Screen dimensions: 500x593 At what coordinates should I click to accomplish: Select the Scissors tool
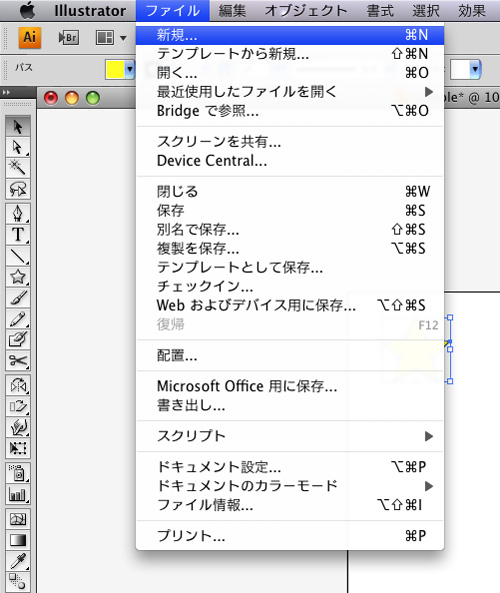tap(18, 360)
